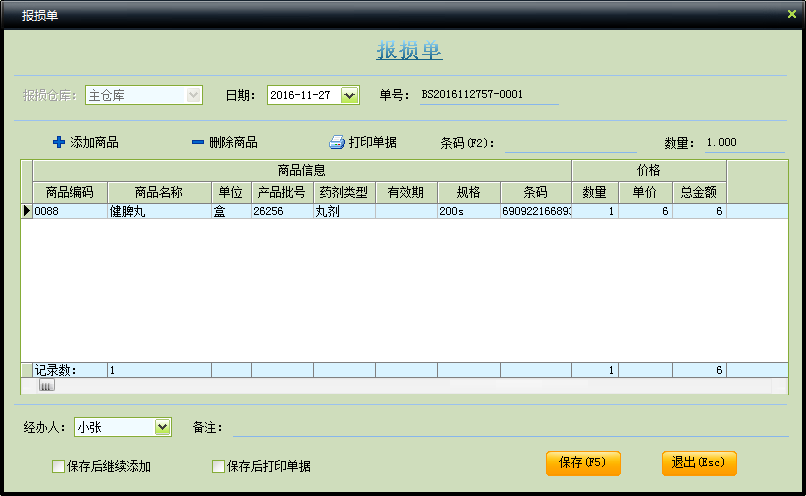Click the 价格 group header
806x496 pixels.
click(649, 171)
